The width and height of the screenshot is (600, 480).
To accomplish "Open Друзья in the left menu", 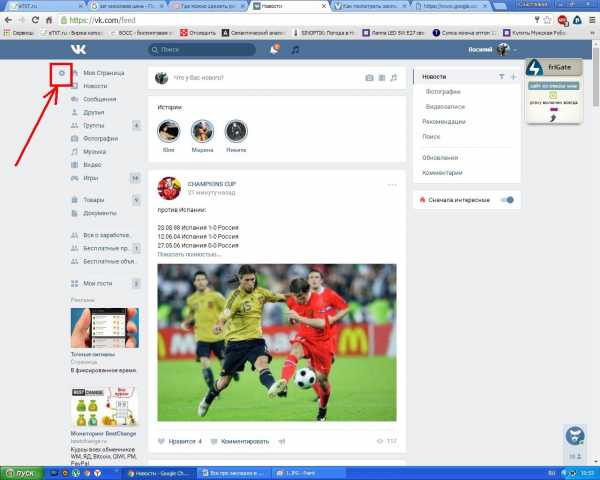I will pyautogui.click(x=93, y=112).
